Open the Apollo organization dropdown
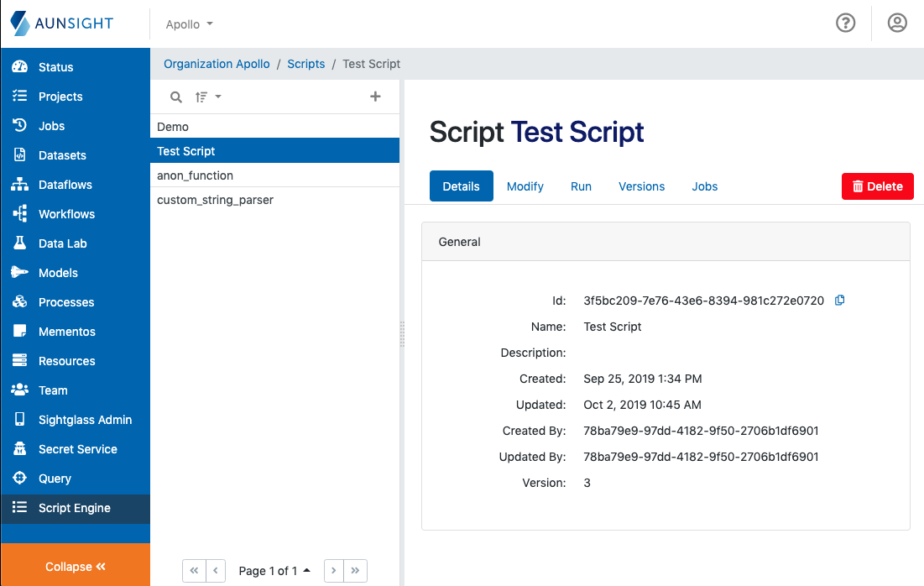The image size is (924, 586). [188, 24]
